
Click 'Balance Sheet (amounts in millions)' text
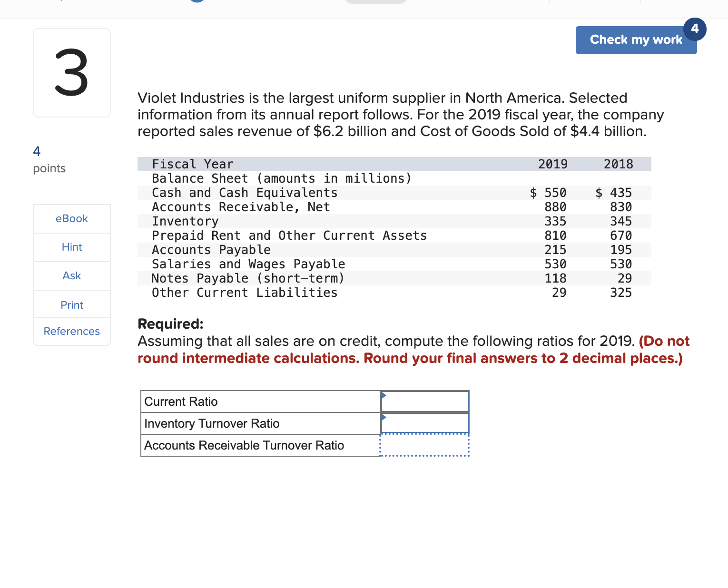[282, 178]
